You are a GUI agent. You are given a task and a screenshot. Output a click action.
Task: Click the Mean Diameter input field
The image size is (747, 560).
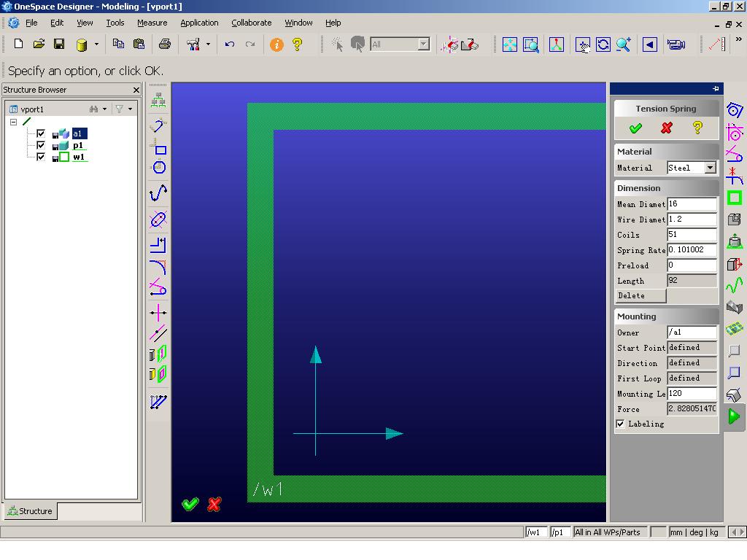pos(692,204)
